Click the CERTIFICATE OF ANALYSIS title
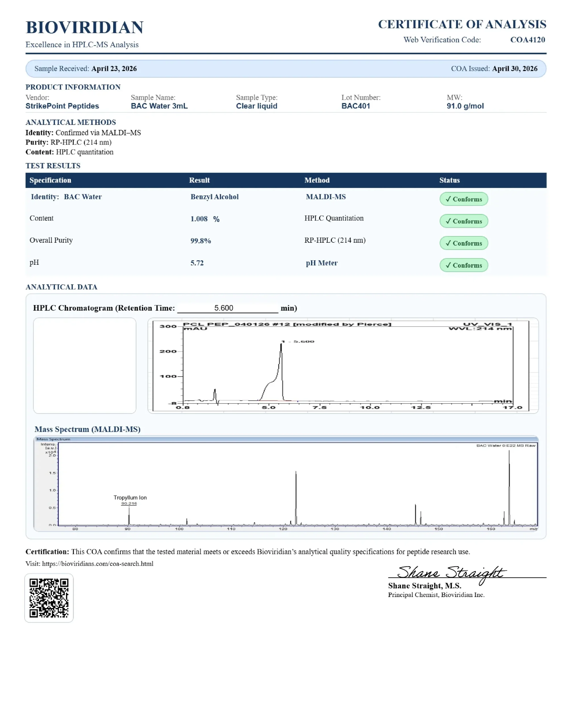 click(462, 24)
